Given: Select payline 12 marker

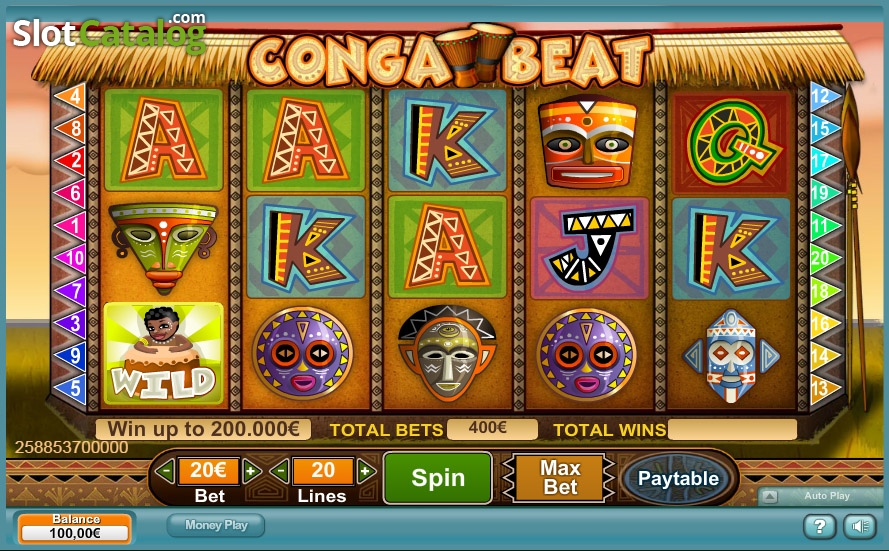Looking at the screenshot, I should [x=825, y=96].
